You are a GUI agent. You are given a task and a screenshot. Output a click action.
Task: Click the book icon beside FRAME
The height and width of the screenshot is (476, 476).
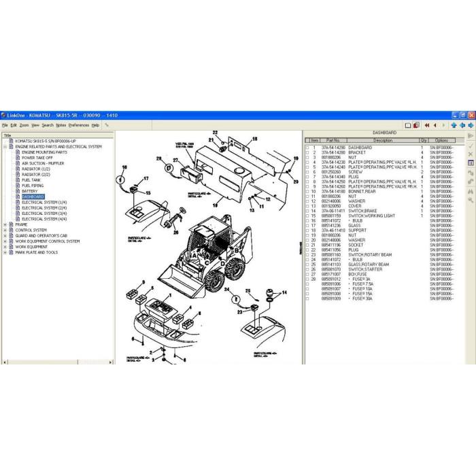tap(12, 224)
